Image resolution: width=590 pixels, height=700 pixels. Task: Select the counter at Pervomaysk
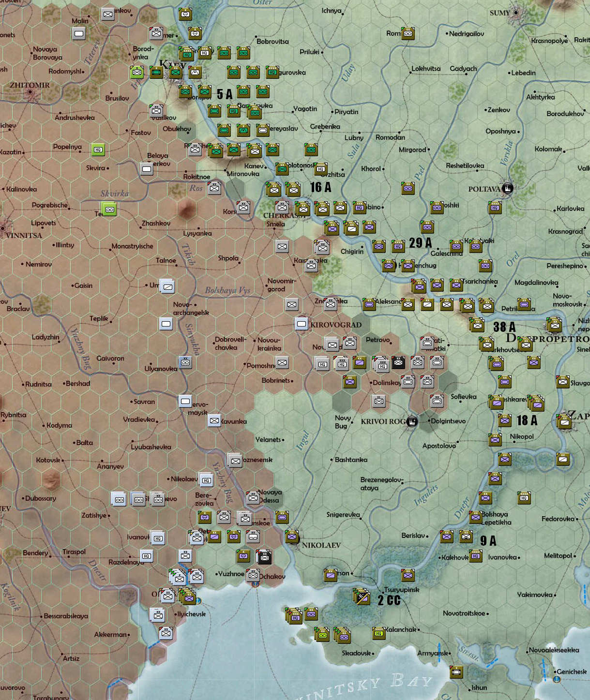(x=185, y=401)
